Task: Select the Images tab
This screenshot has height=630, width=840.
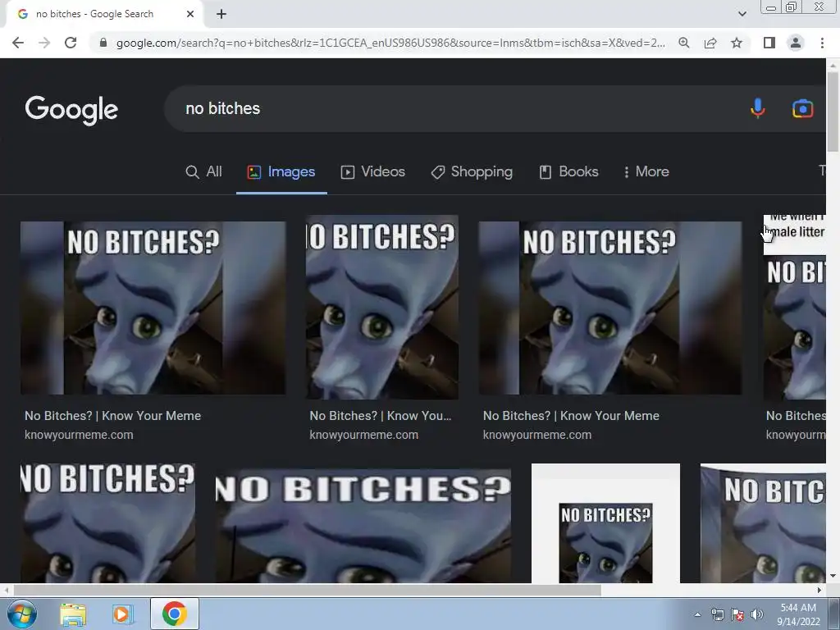Action: (x=281, y=171)
